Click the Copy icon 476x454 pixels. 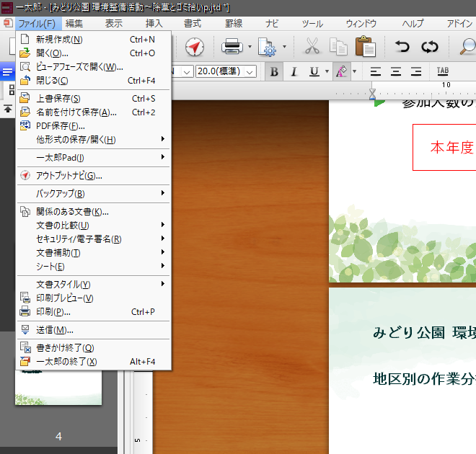click(x=338, y=47)
